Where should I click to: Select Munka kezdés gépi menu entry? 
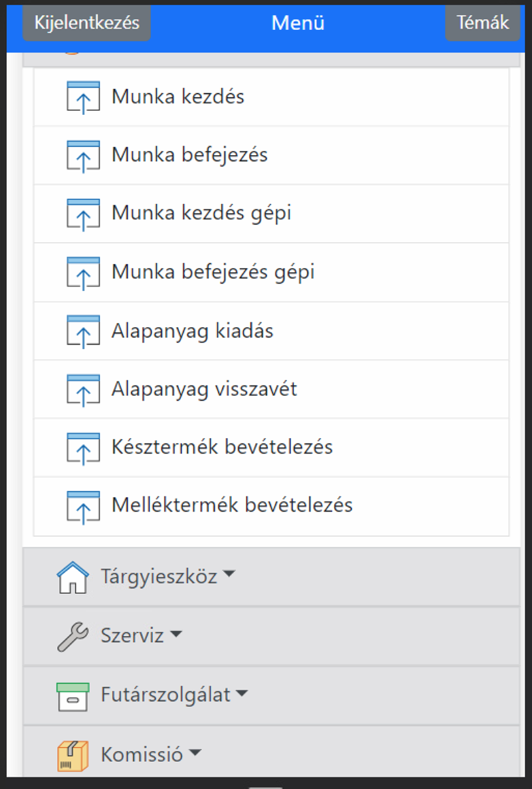(201, 214)
